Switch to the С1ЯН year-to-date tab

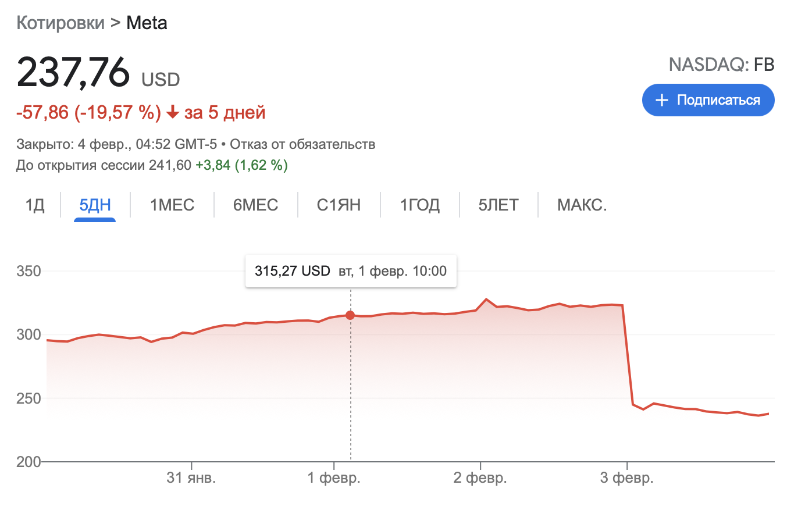339,205
